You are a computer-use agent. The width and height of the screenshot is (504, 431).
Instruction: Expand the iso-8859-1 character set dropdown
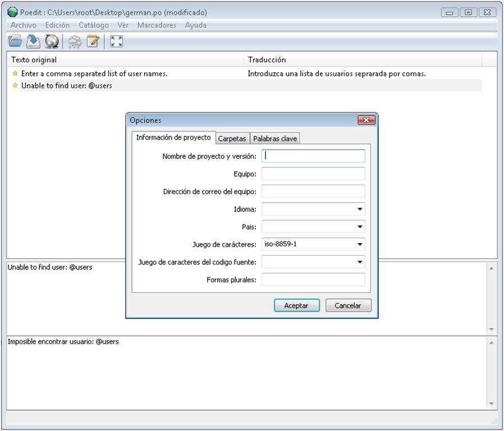click(359, 245)
